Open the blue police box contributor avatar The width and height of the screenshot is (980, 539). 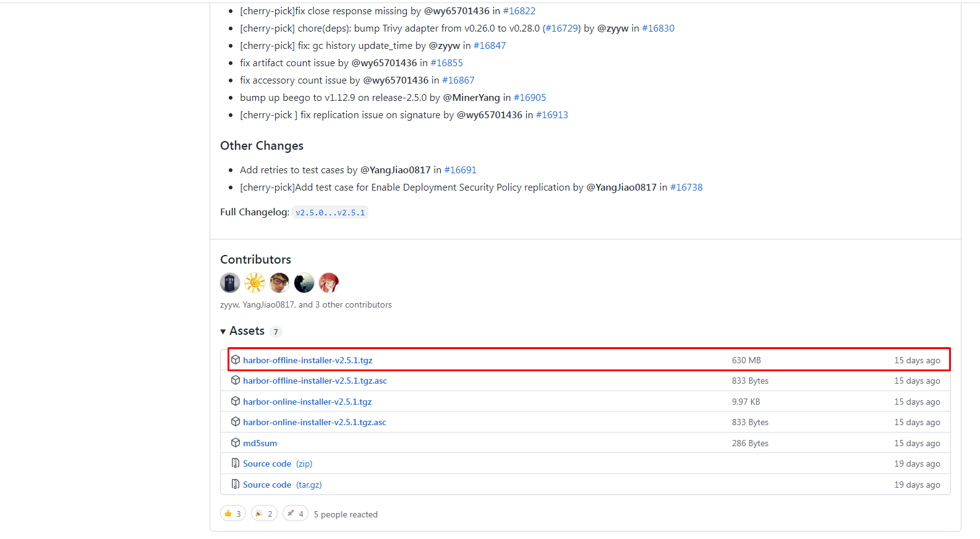(x=230, y=283)
